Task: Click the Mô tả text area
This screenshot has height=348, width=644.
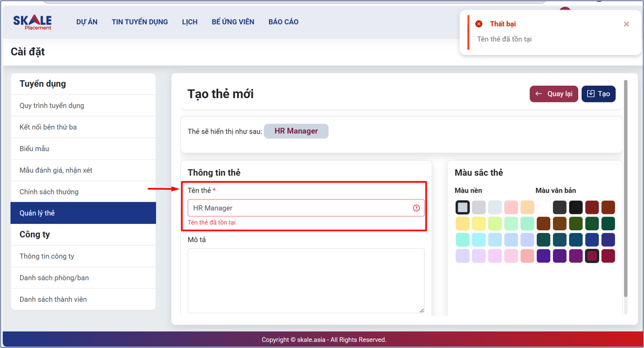Action: 306,280
